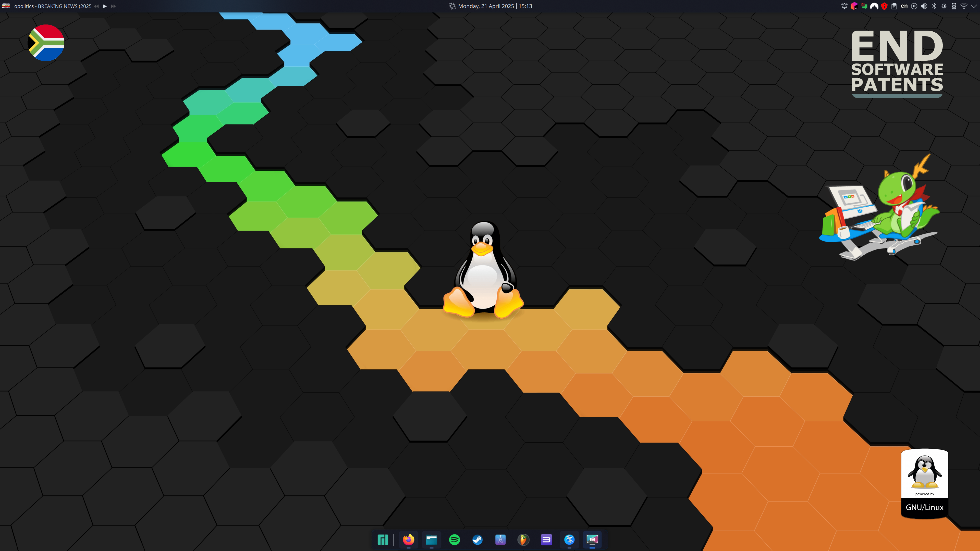
Task: Launch Steam from the dock
Action: coord(477,540)
